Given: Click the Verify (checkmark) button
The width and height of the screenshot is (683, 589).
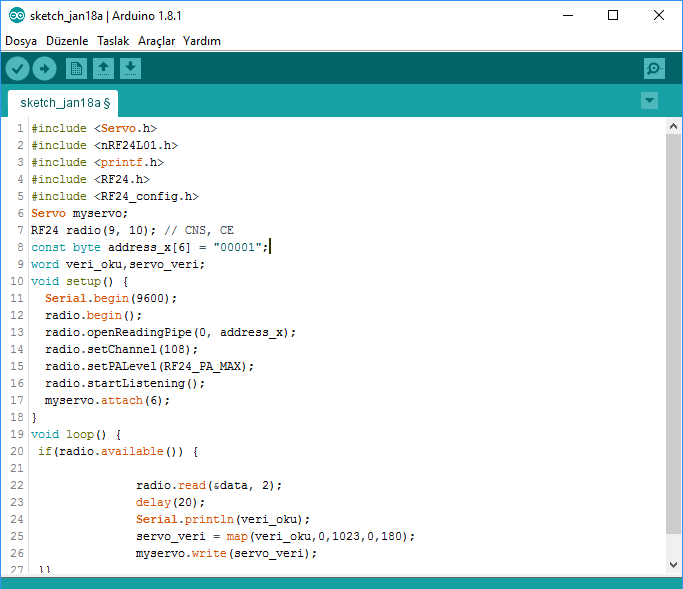Looking at the screenshot, I should point(18,68).
